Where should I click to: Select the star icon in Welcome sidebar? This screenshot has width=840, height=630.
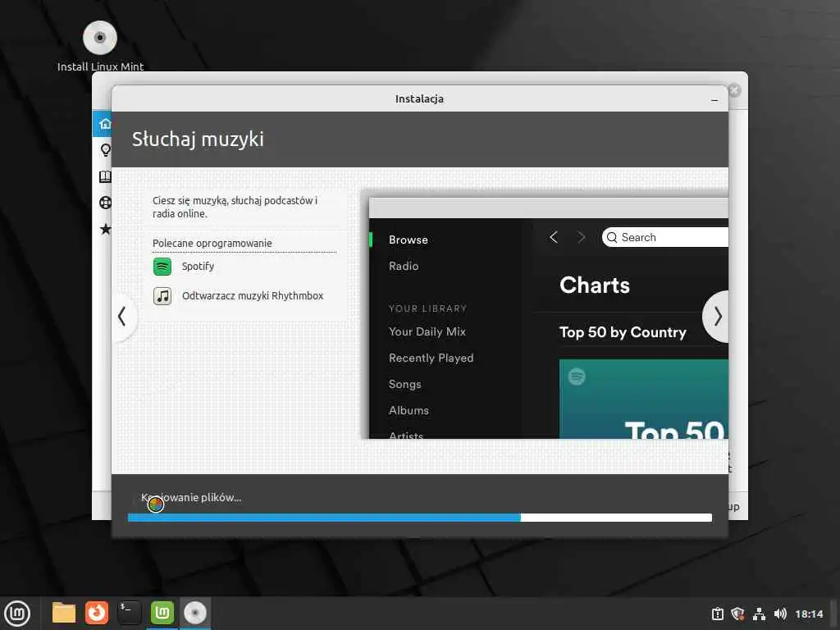[106, 230]
